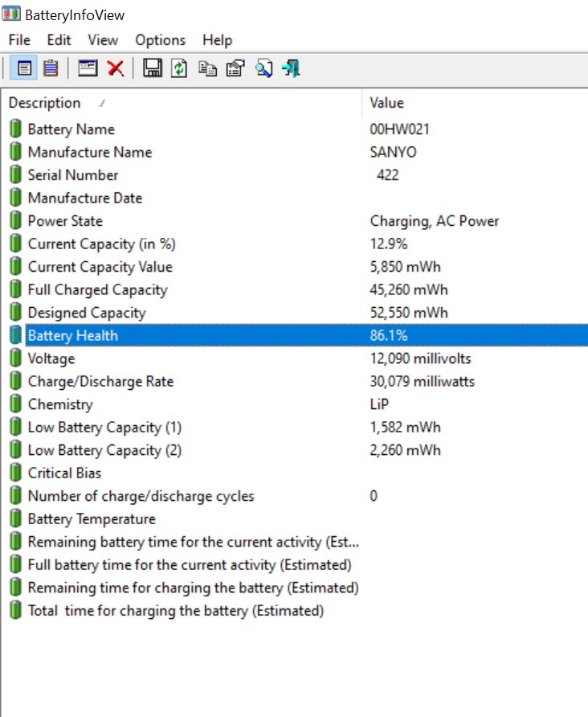
Task: Click the value SANYO
Action: pyautogui.click(x=393, y=152)
